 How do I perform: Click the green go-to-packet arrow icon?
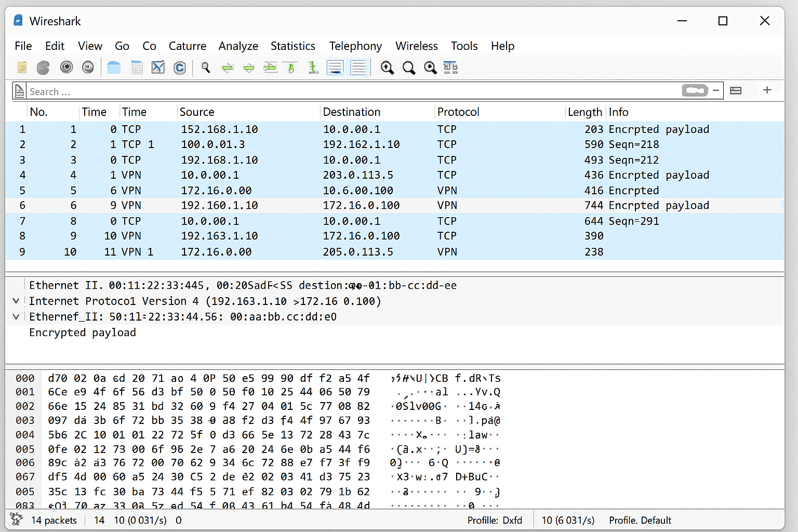pos(270,67)
